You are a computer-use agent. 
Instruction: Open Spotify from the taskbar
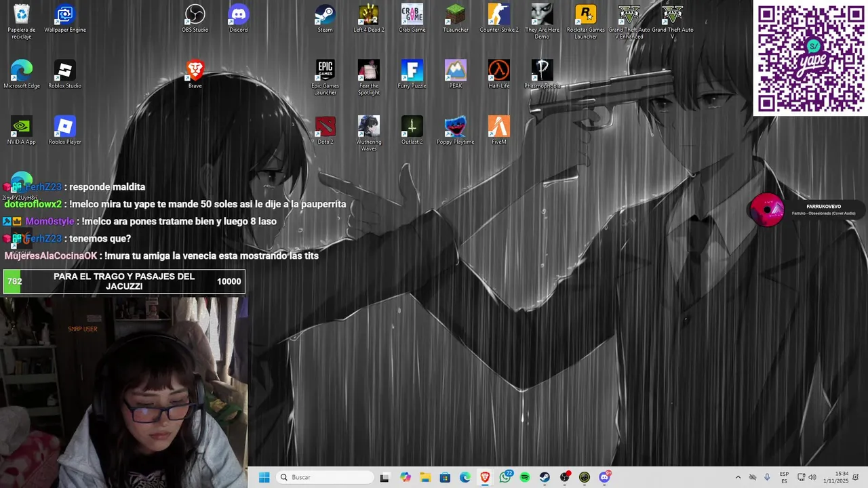(x=525, y=477)
